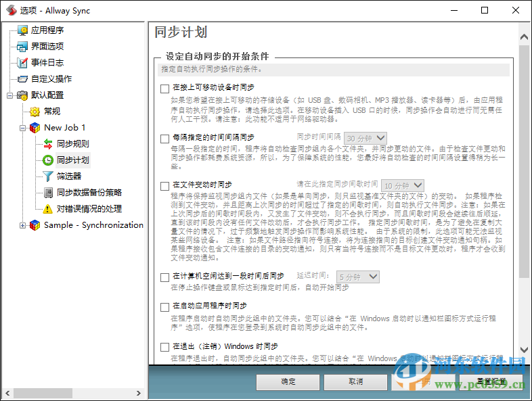Image resolution: width=532 pixels, height=401 pixels.
Task: Click the 界面选项 window icon
Action: (23, 47)
